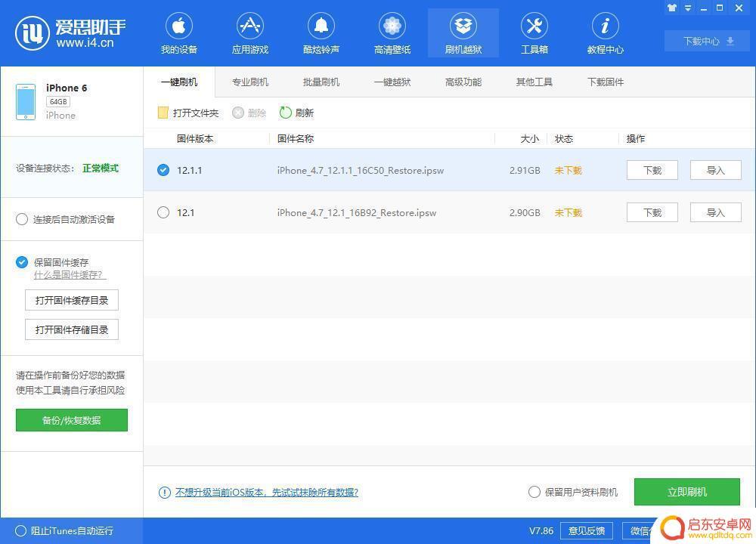Open the title bar dropdown menu arrow
The image size is (756, 544).
688,8
